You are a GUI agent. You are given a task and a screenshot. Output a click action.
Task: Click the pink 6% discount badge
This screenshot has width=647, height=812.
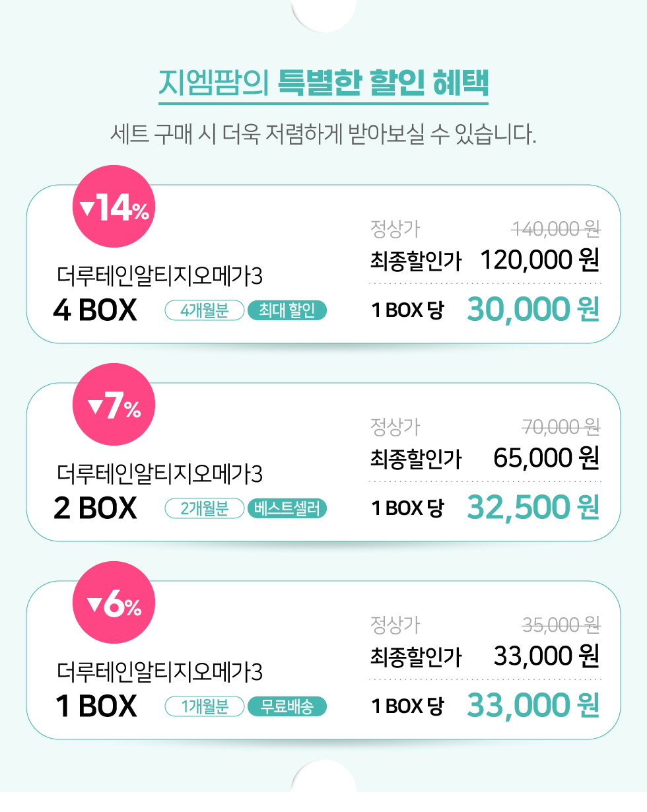click(114, 602)
